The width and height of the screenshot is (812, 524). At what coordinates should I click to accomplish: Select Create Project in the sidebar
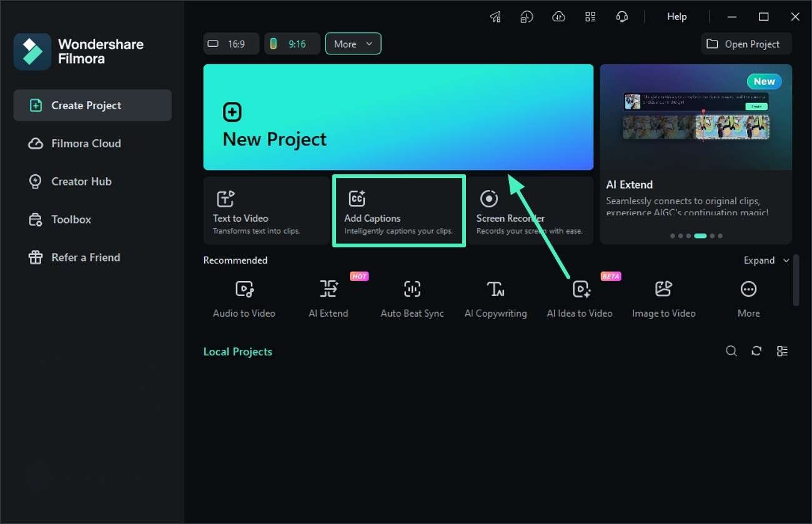pos(92,105)
